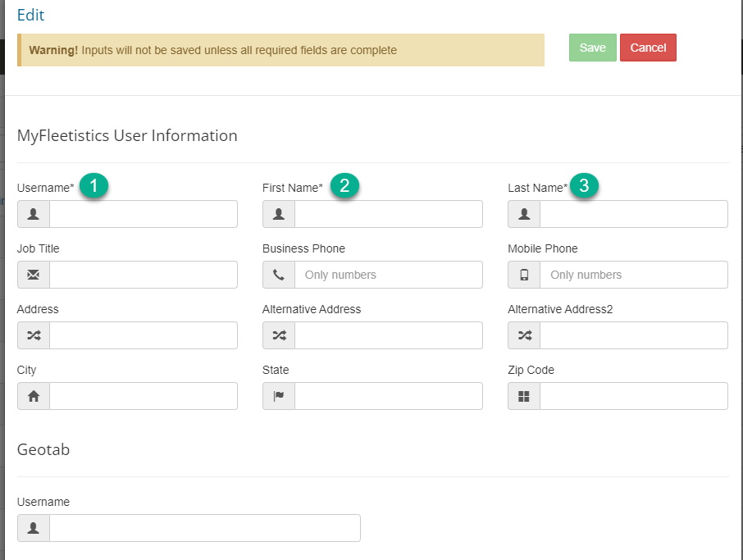
Task: Click the "Alternative Address2" field label
Action: point(560,309)
